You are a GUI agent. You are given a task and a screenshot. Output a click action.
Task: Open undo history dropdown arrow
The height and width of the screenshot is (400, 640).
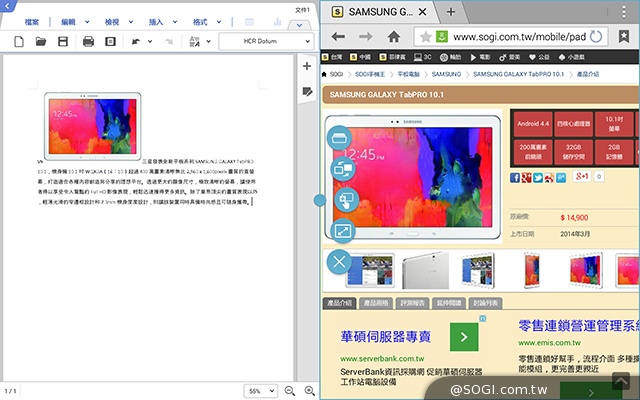click(150, 41)
